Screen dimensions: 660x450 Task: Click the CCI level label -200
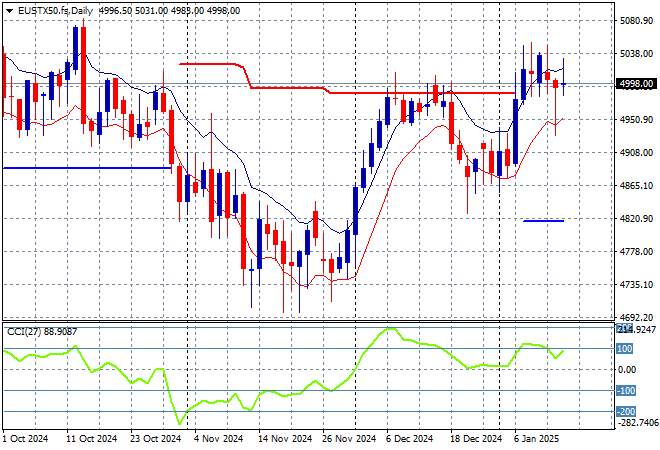tap(626, 411)
